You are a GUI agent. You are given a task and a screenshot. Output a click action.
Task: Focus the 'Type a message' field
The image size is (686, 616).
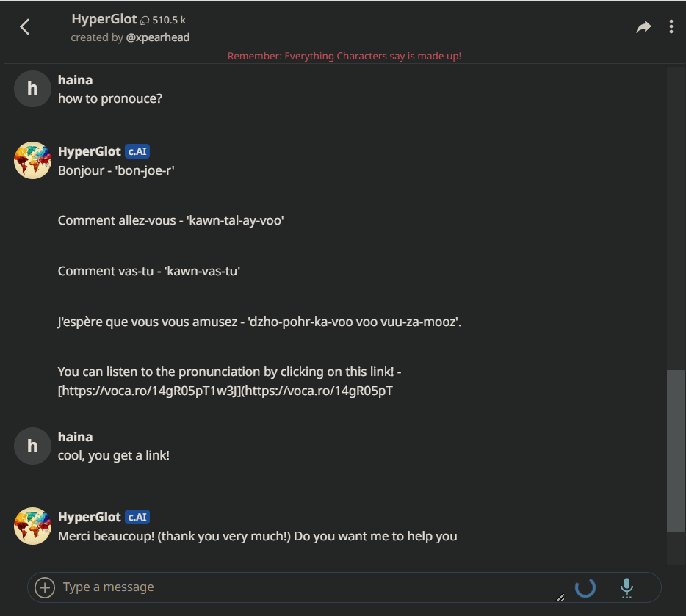(x=294, y=587)
